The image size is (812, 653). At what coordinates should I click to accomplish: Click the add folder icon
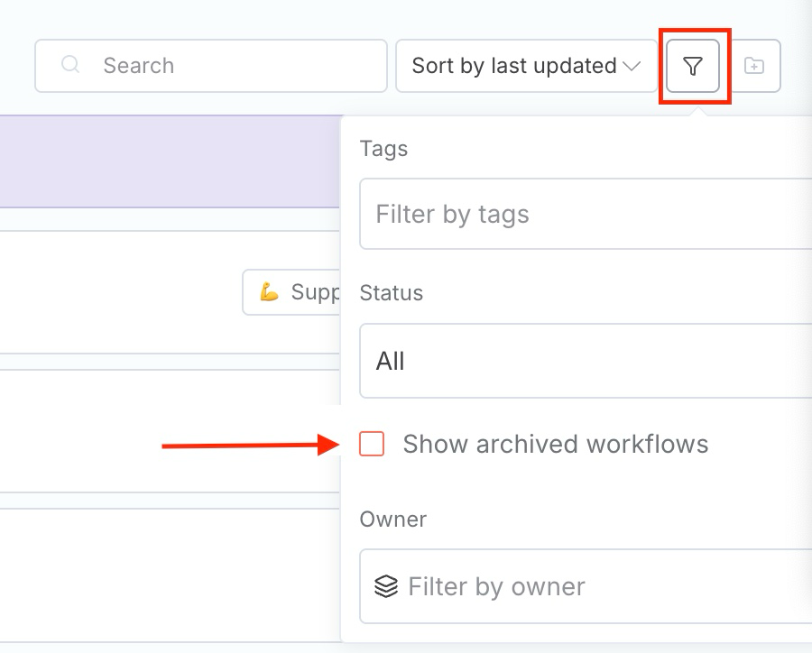tap(754, 66)
